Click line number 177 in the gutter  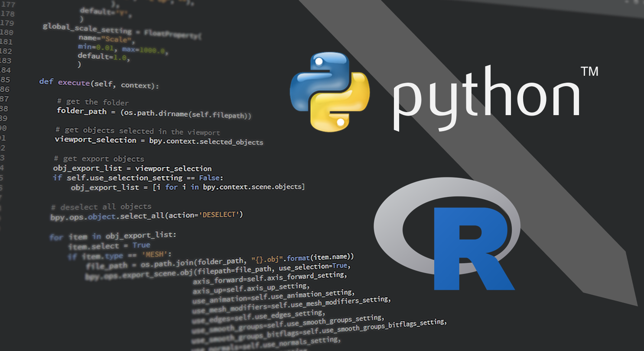click(8, 5)
